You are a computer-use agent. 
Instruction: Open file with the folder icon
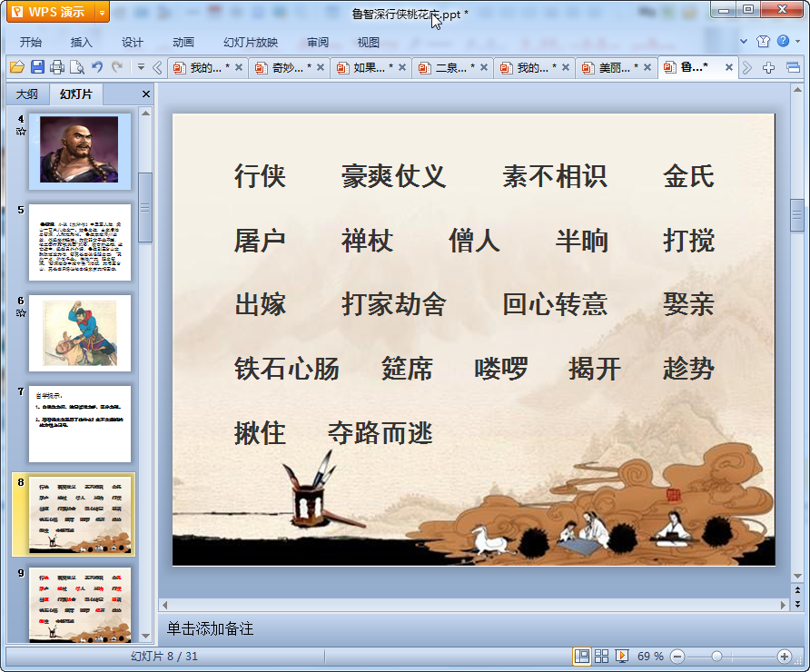[x=17, y=67]
